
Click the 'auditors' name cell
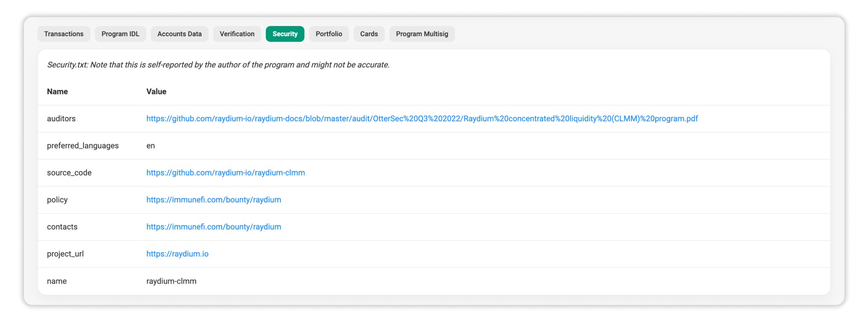click(x=61, y=119)
